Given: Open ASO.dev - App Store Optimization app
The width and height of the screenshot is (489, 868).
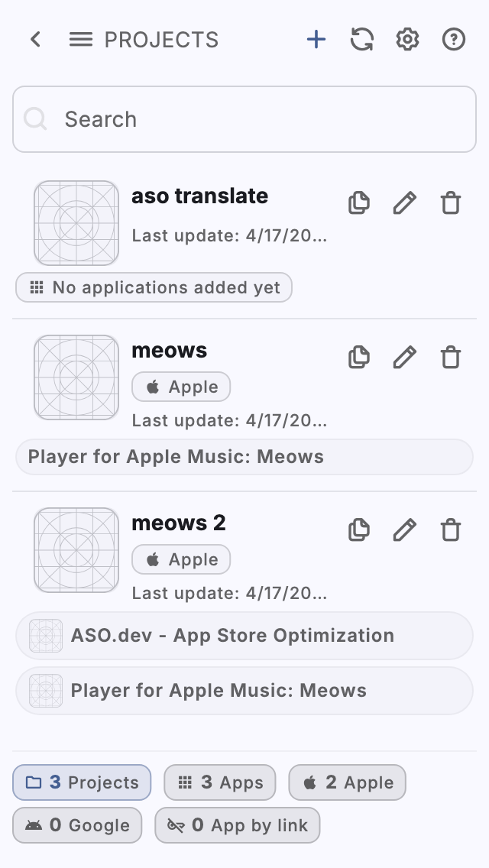Looking at the screenshot, I should click(244, 636).
